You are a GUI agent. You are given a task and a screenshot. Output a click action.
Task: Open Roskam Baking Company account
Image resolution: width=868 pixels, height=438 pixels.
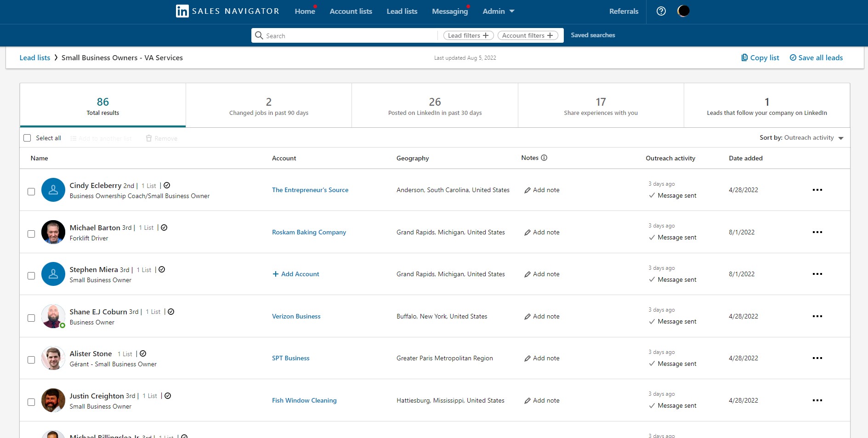pos(309,232)
